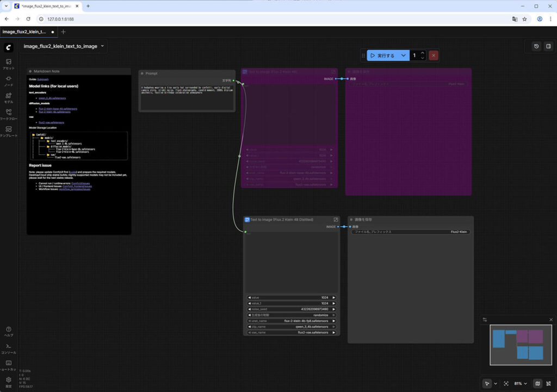Open the Console (コンソール) panel
The image size is (557, 392).
[x=9, y=348]
